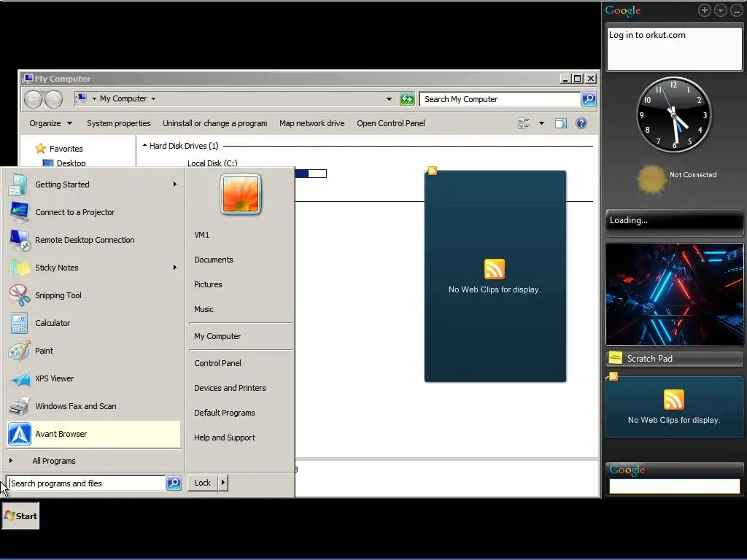
Task: Open Control Panel from Start menu
Action: pos(217,363)
